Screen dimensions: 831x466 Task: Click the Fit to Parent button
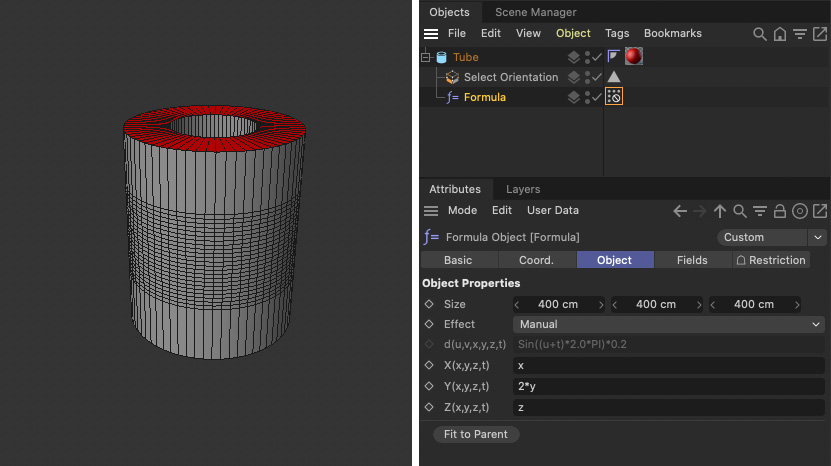tap(476, 434)
